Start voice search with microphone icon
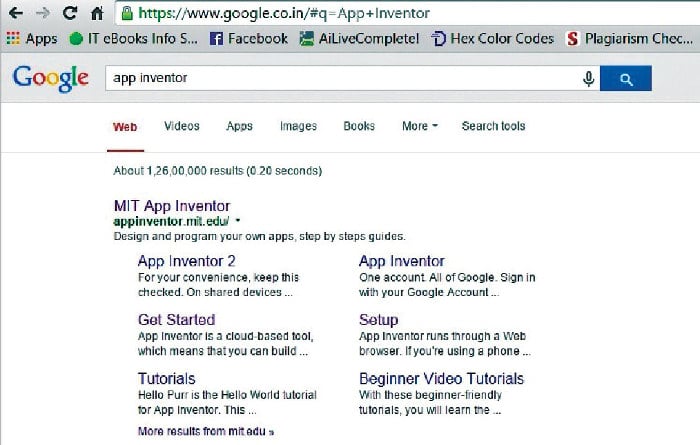 (x=589, y=78)
